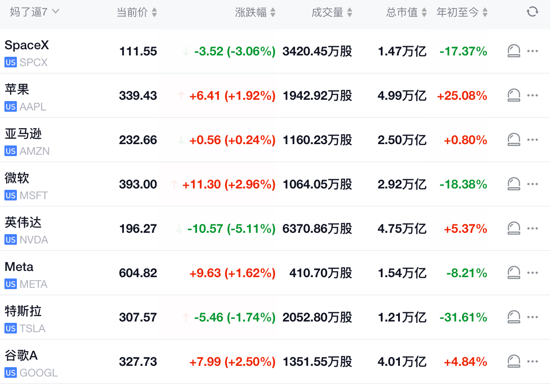The height and width of the screenshot is (392, 553).
Task: Sort by 年初至今 column header
Action: pos(462,12)
